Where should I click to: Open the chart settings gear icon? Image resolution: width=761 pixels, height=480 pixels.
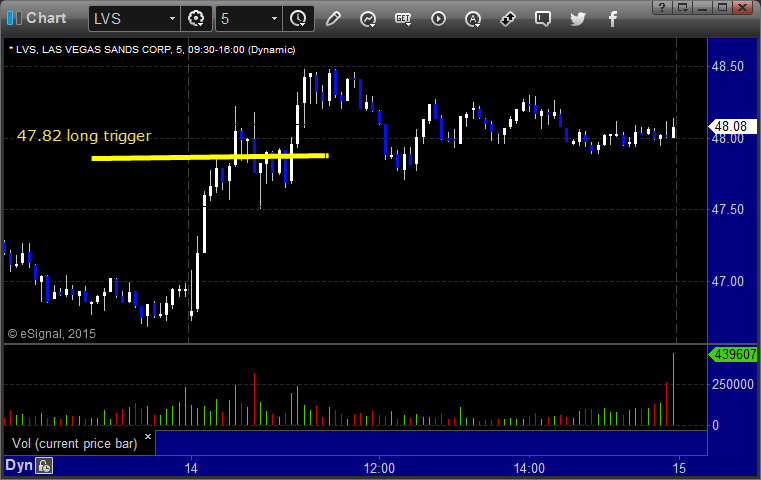pyautogui.click(x=196, y=19)
